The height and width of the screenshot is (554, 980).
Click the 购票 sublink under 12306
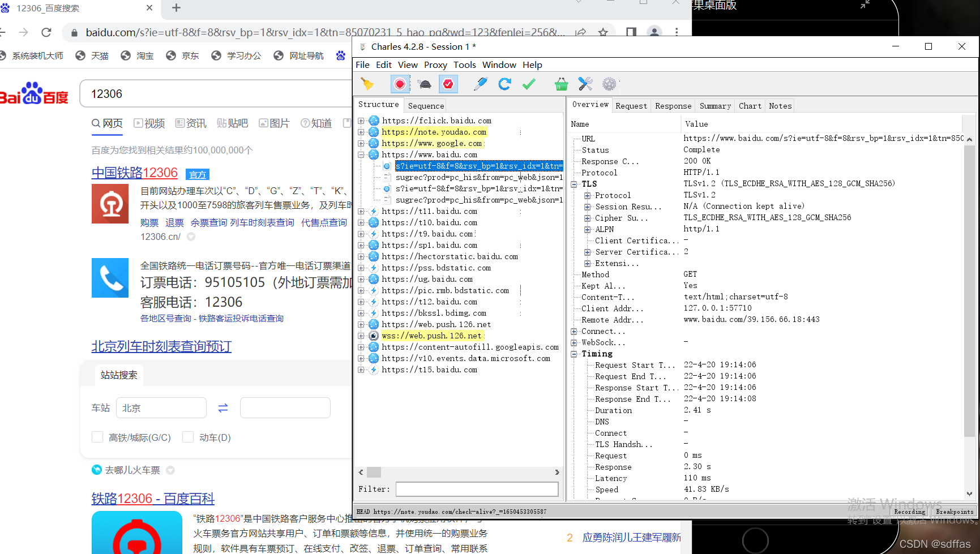click(149, 222)
